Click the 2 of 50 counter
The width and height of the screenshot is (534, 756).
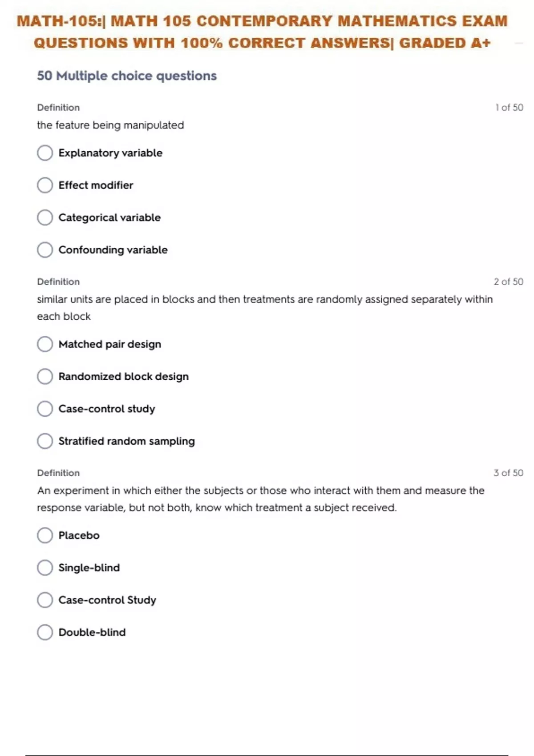508,281
